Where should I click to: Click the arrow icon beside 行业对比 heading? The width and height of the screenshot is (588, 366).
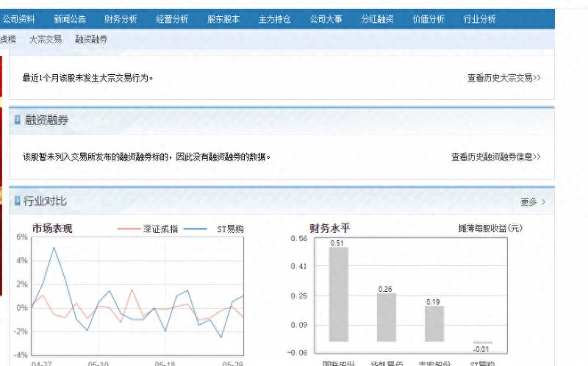click(x=17, y=201)
